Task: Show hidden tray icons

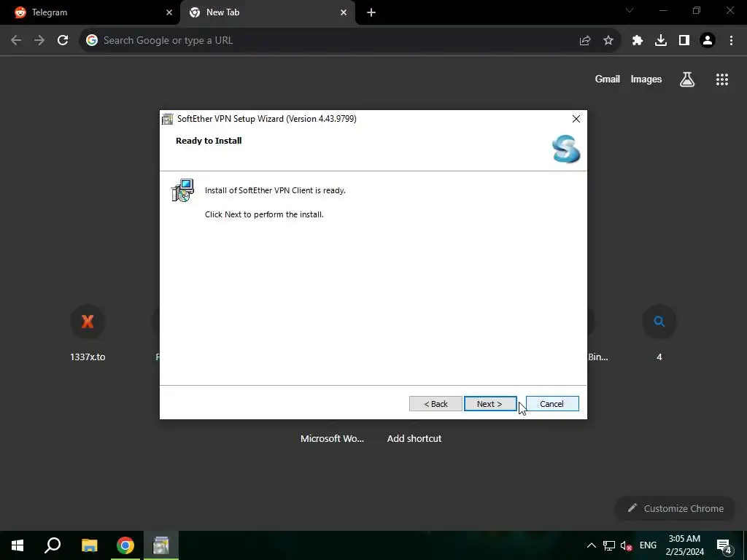Action: pyautogui.click(x=591, y=545)
